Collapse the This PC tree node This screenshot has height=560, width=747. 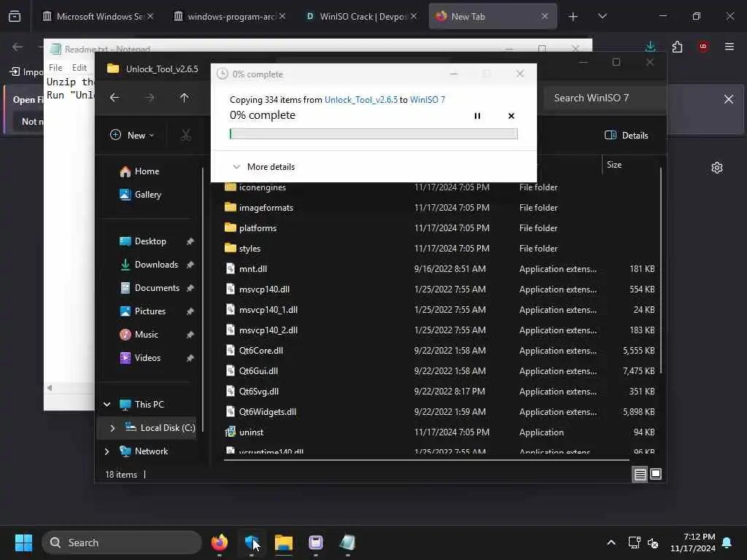(107, 404)
